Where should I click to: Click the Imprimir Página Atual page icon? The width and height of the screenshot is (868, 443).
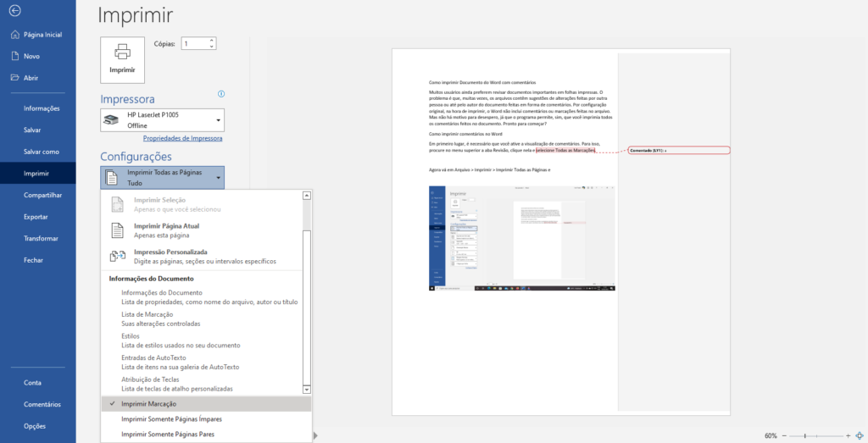click(117, 230)
